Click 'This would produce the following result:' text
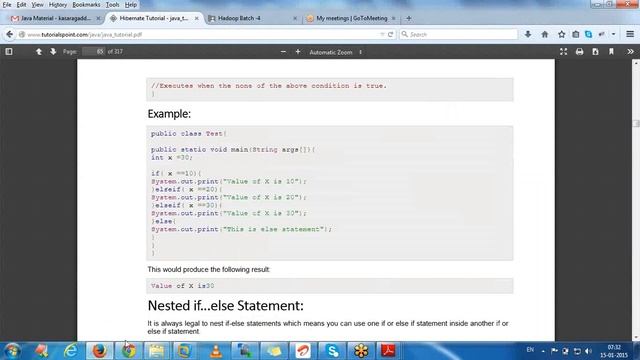Screen dimensions: 640x360 coord(209,269)
